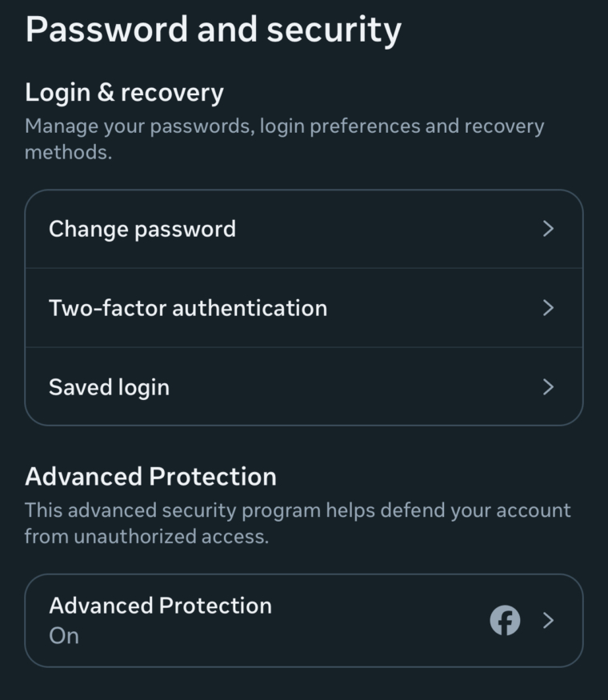This screenshot has height=700, width=608.
Task: Tap the Change password label text
Action: click(142, 229)
